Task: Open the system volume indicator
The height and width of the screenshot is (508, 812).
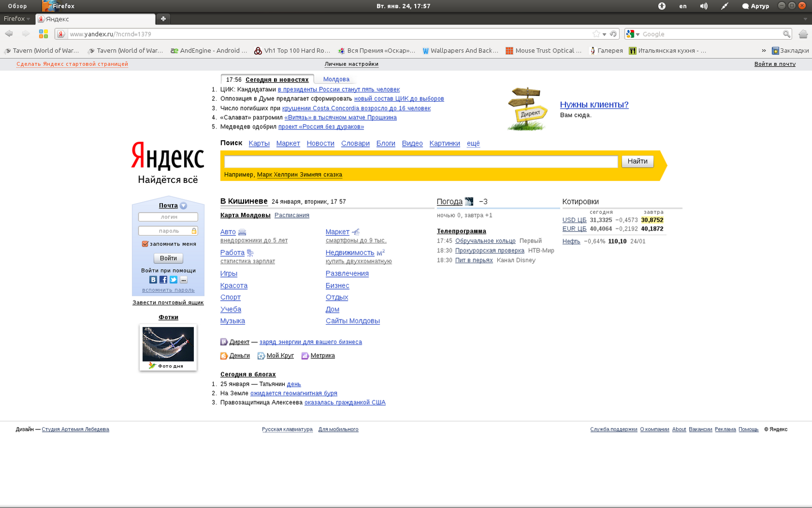Action: 704,6
